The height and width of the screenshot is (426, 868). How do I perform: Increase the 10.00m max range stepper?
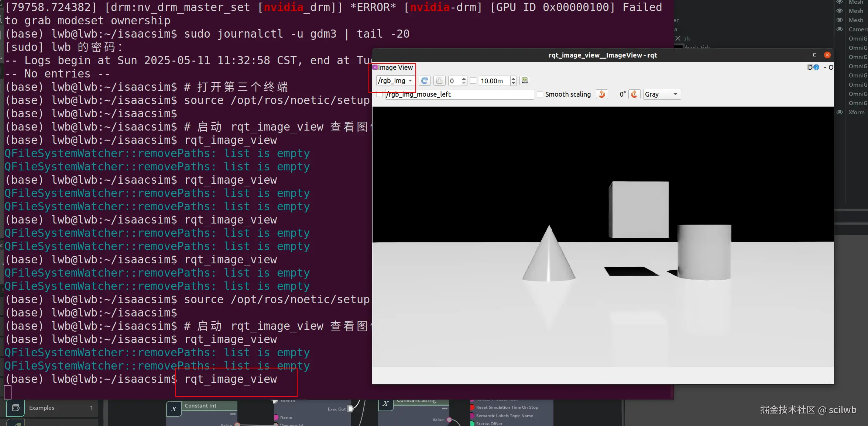click(x=513, y=79)
